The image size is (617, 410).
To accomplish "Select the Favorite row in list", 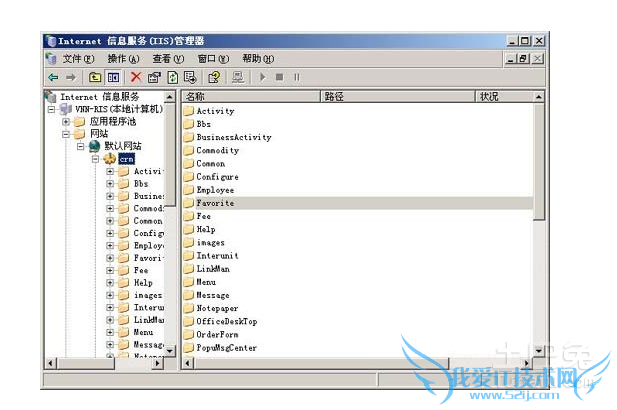I will pos(358,203).
